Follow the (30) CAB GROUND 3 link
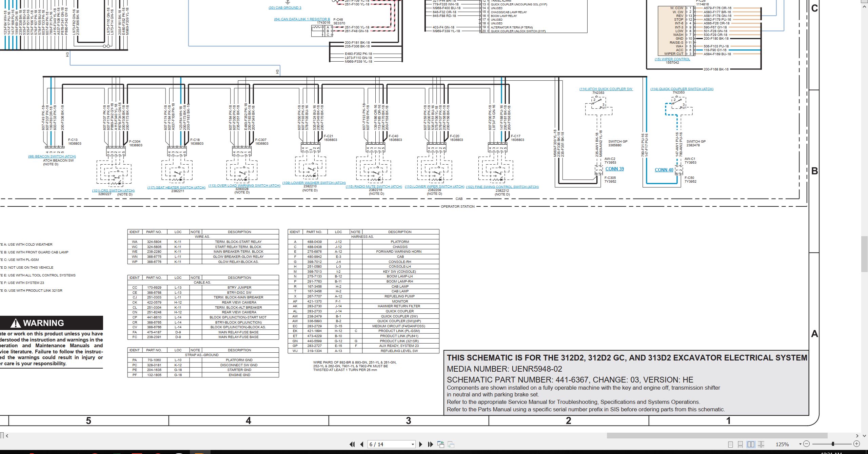 coord(285,8)
